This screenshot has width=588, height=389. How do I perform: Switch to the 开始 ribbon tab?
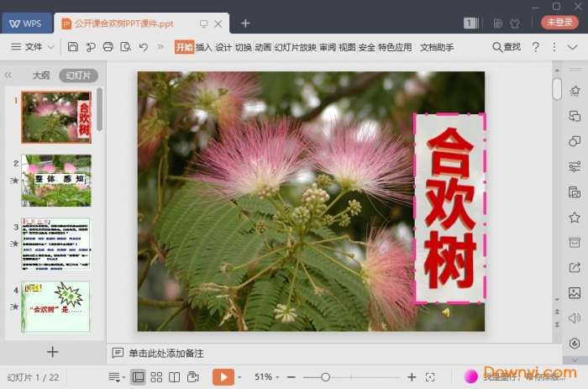pos(184,47)
